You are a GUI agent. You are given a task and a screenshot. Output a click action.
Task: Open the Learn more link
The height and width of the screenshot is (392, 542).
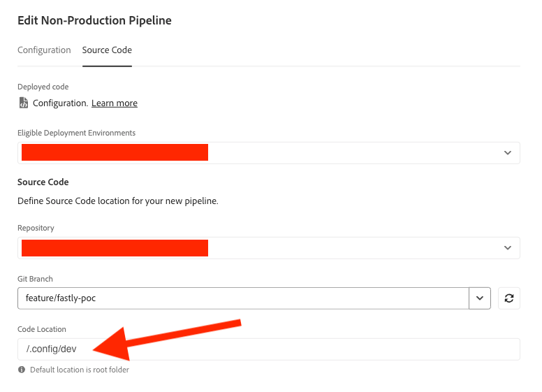pos(115,103)
